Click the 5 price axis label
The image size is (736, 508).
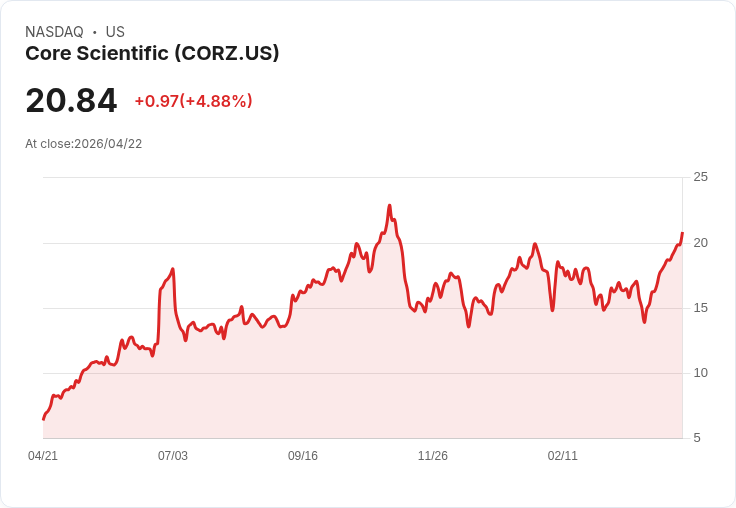697,437
